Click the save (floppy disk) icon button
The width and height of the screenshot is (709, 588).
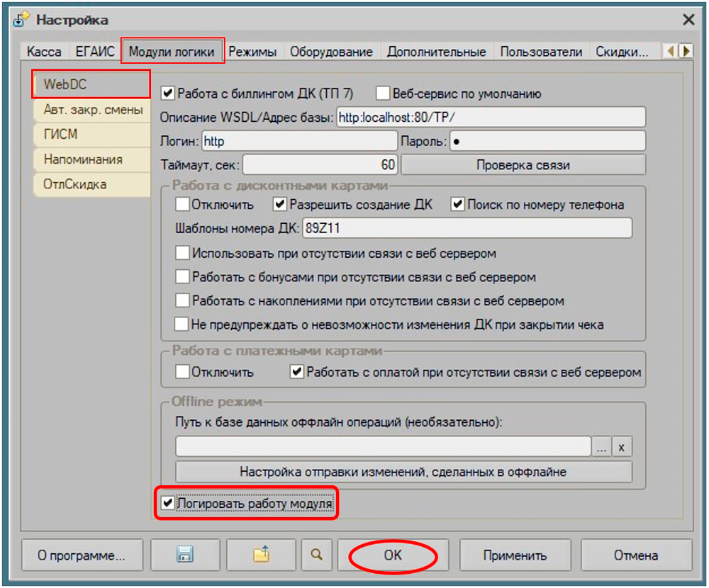click(x=186, y=556)
